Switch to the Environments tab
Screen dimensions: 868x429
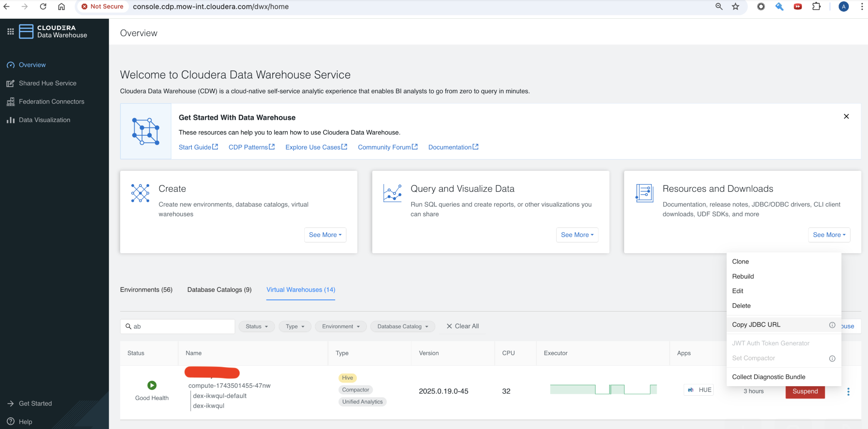click(x=146, y=289)
